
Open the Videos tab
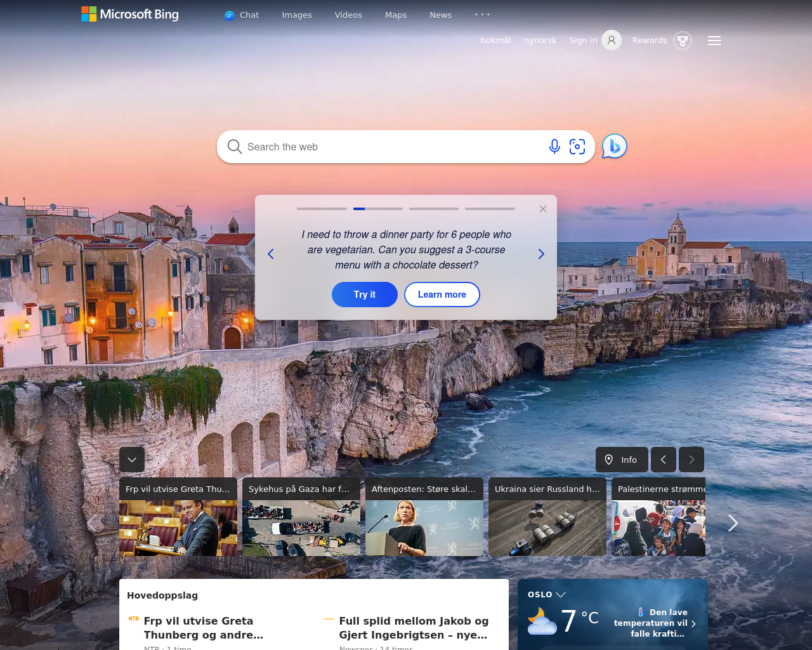coord(348,15)
